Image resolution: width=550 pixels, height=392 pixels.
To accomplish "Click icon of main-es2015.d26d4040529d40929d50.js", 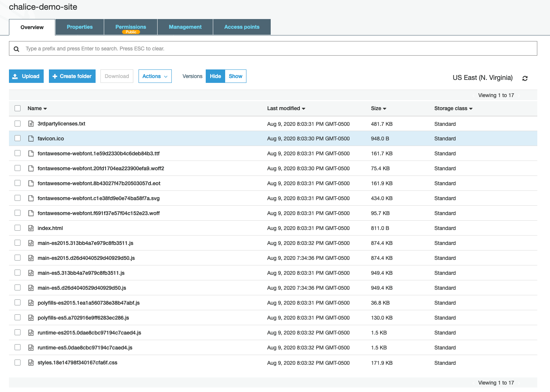I will click(x=31, y=258).
